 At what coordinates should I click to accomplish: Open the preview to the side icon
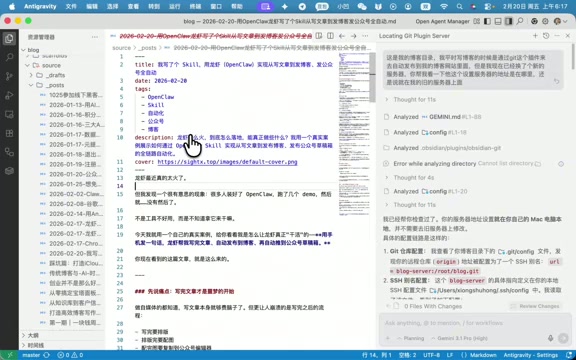click(319, 36)
